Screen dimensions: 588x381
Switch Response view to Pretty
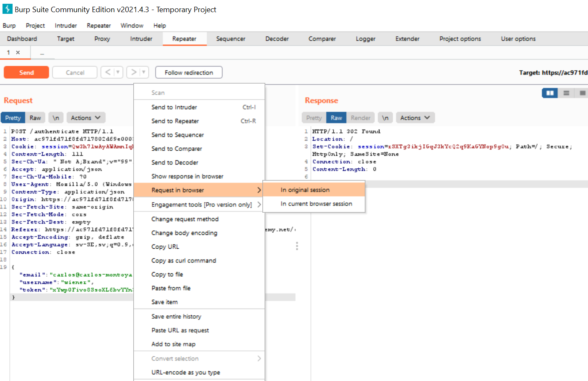pos(314,118)
